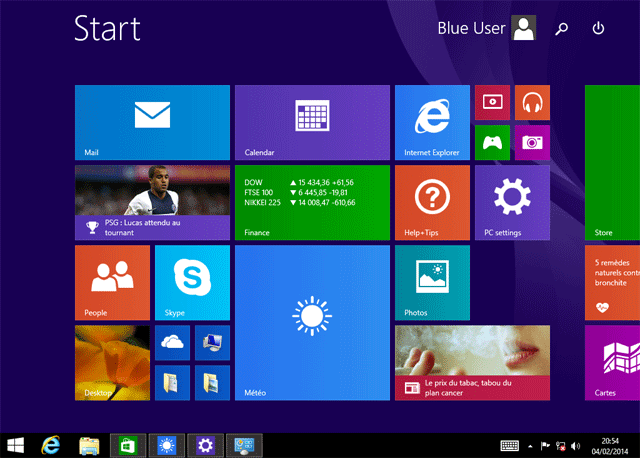Click the NIKKEI 225 index row

300,202
